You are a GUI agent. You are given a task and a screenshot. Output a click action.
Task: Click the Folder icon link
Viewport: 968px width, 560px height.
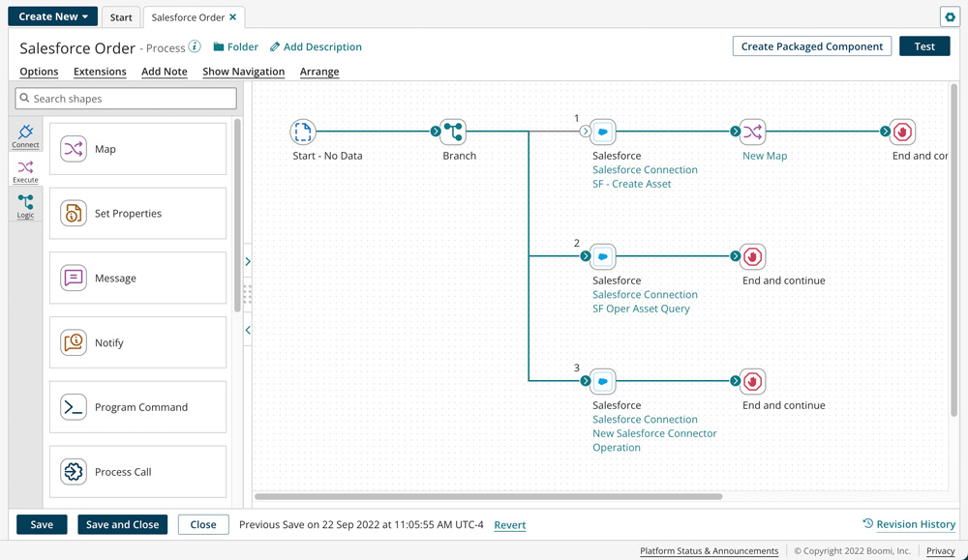236,46
